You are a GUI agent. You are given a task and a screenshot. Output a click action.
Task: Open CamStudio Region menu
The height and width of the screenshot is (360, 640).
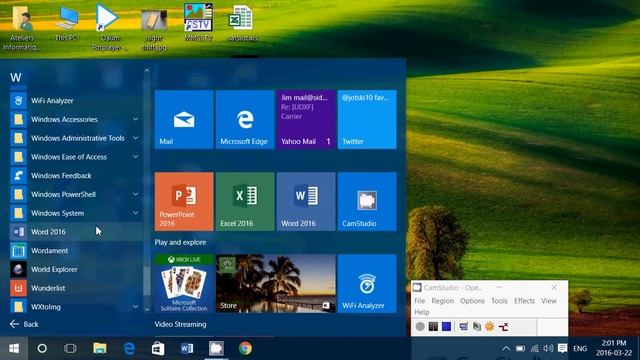tap(442, 301)
